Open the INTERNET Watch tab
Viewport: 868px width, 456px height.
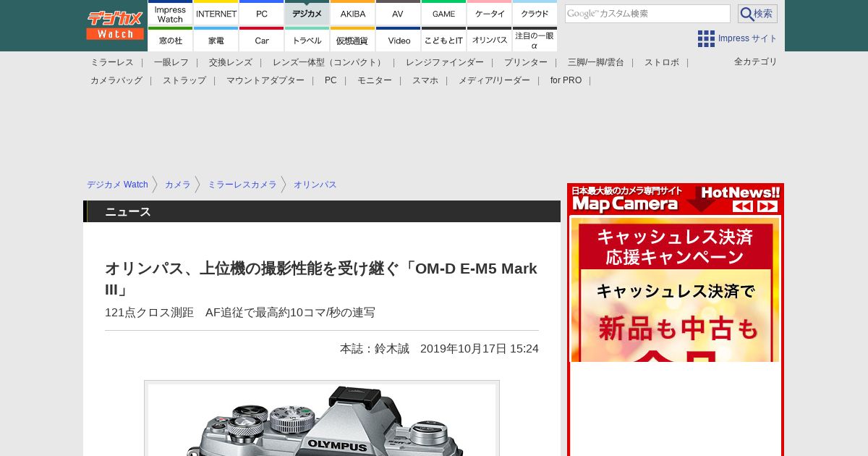(216, 13)
